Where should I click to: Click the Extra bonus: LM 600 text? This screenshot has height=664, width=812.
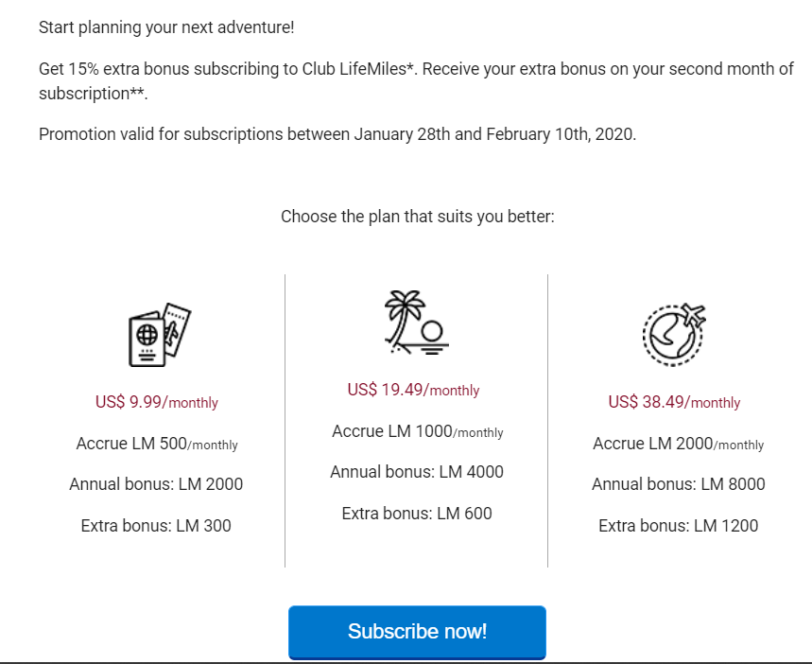click(416, 514)
